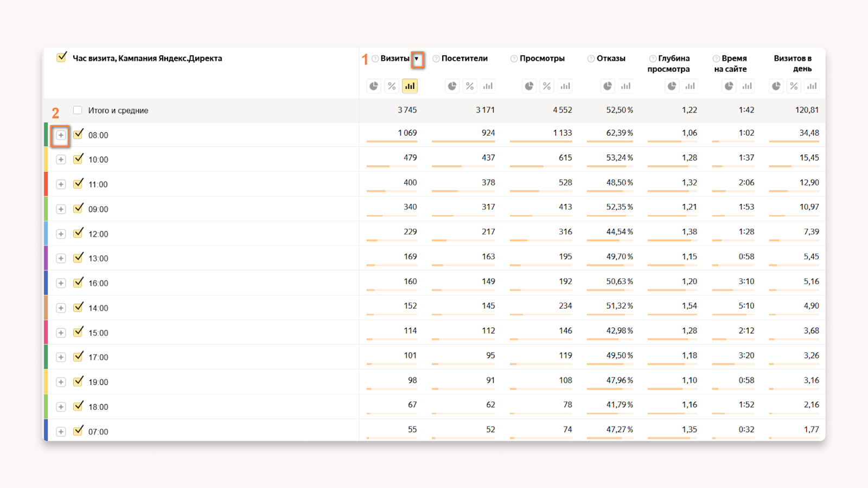Show pie chart for Просмотры column
This screenshot has height=488, width=868.
529,86
